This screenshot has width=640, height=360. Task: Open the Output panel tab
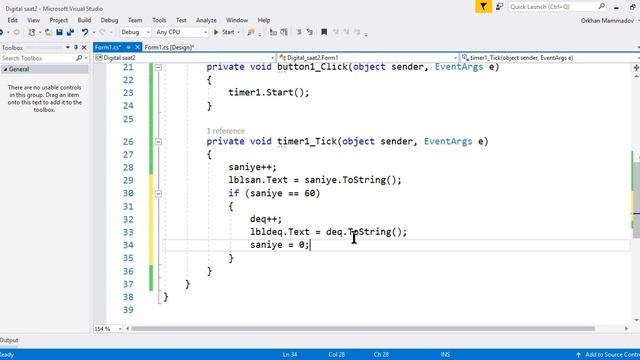[x=9, y=340]
